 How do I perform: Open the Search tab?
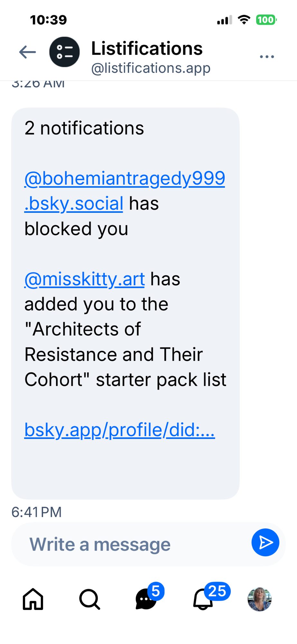(x=89, y=599)
